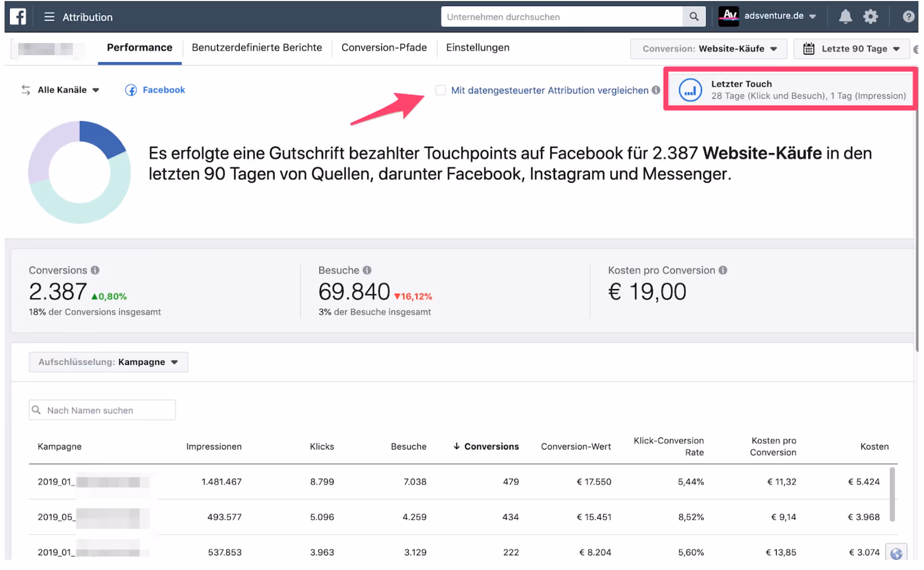Click the info icon beside Kosten pro Conversion
This screenshot has height=570, width=924.
coord(723,270)
